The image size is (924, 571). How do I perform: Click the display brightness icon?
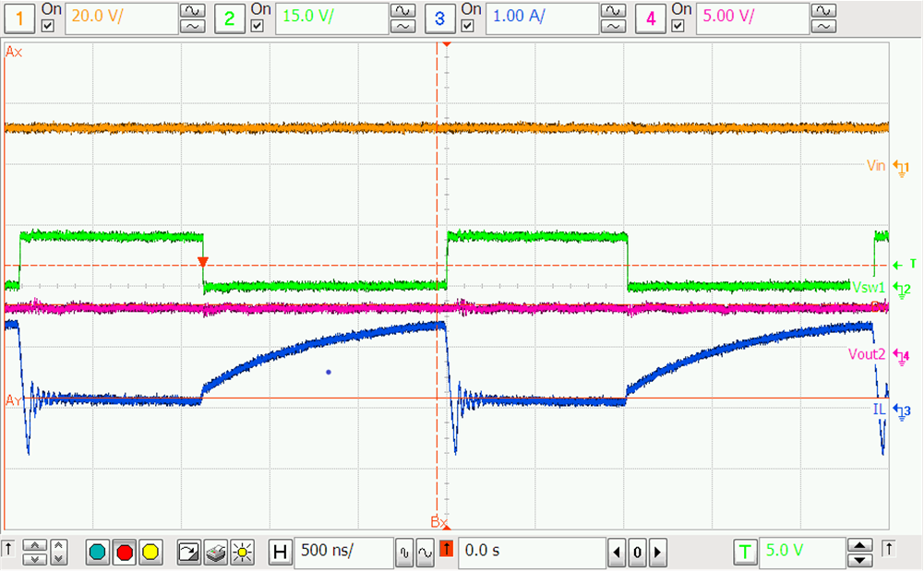pyautogui.click(x=242, y=552)
